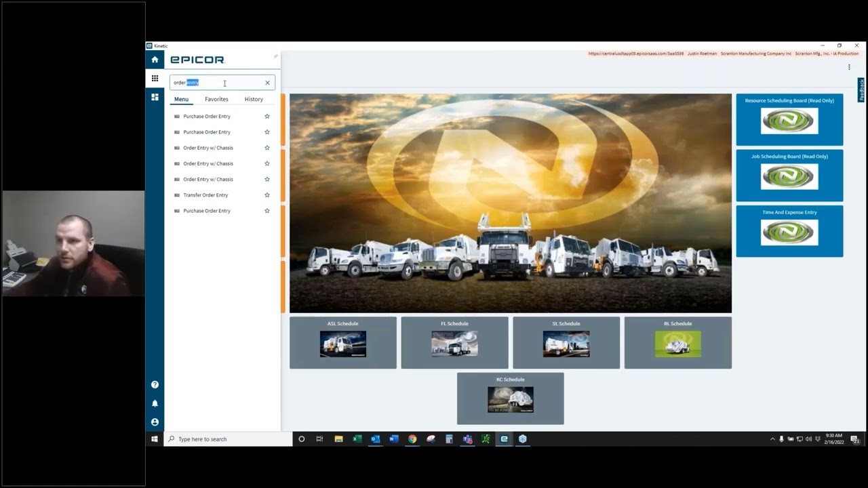868x488 pixels.
Task: Open the three-dot overflow menu
Action: [x=849, y=67]
